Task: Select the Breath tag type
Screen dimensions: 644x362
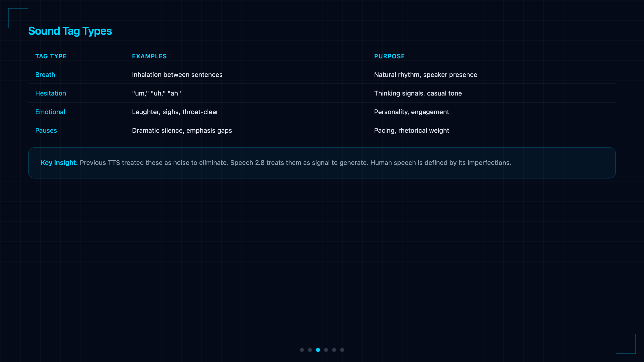Action: pos(45,75)
